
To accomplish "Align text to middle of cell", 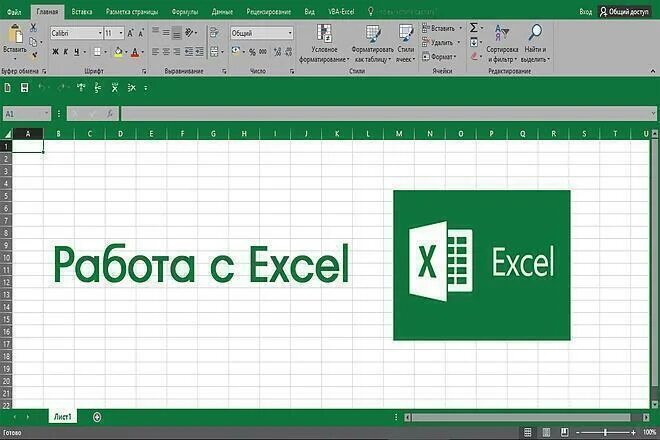I will 166,32.
